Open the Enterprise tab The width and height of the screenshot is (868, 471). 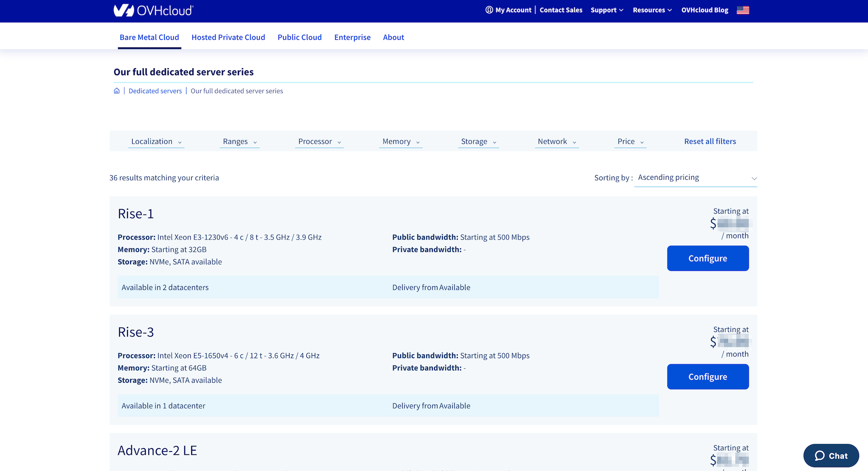click(352, 37)
